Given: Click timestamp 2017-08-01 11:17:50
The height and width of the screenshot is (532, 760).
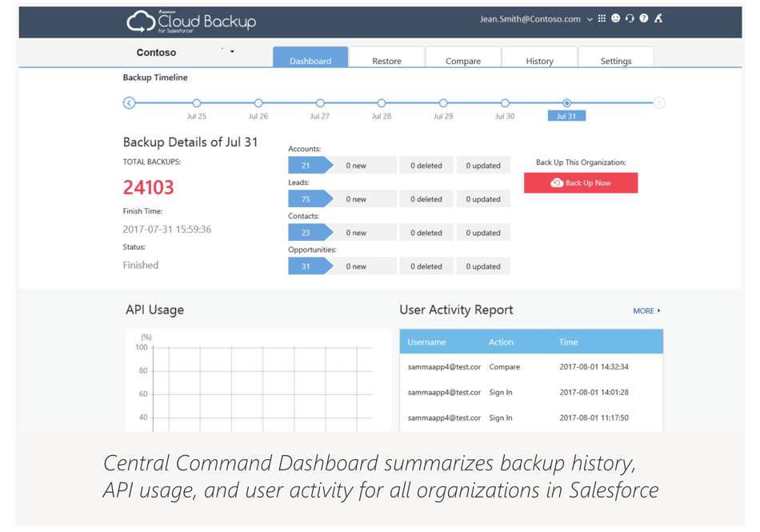Looking at the screenshot, I should point(594,418).
